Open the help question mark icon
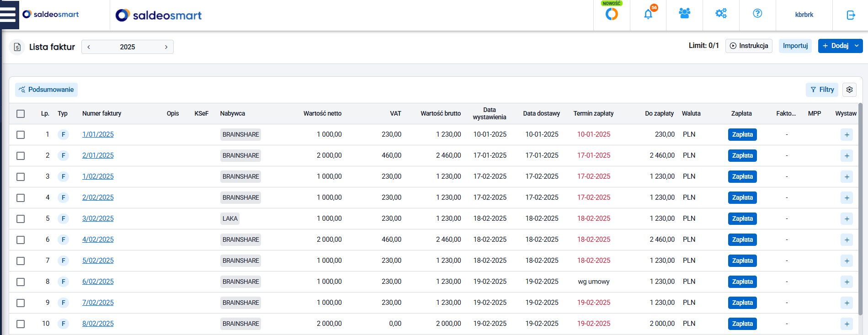The width and height of the screenshot is (868, 335). pos(757,13)
